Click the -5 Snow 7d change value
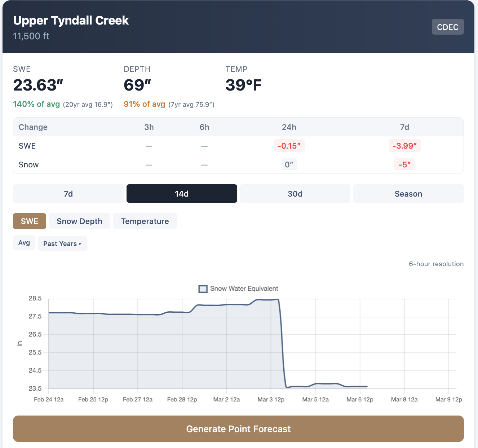 pyautogui.click(x=404, y=164)
